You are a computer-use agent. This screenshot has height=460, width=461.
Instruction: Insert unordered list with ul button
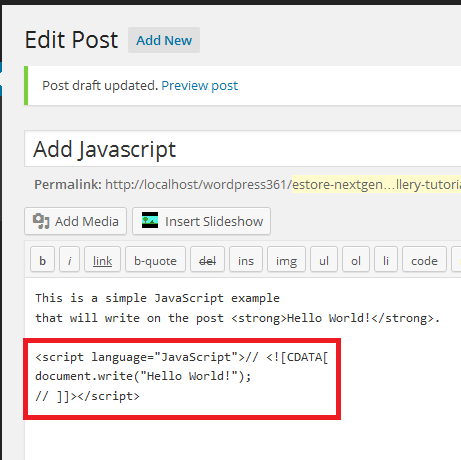pyautogui.click(x=324, y=260)
